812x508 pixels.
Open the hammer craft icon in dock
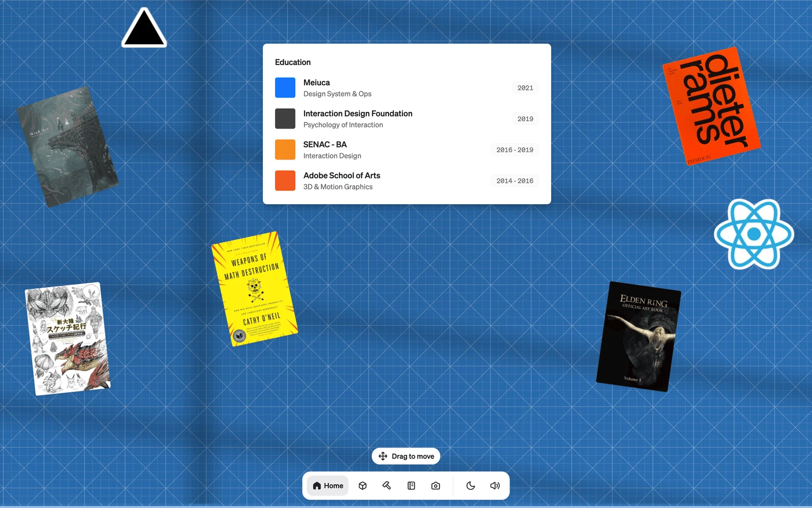click(387, 486)
